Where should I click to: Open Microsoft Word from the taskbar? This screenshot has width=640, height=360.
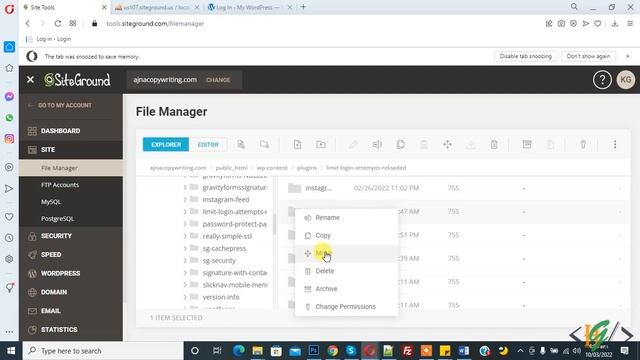[464, 351]
